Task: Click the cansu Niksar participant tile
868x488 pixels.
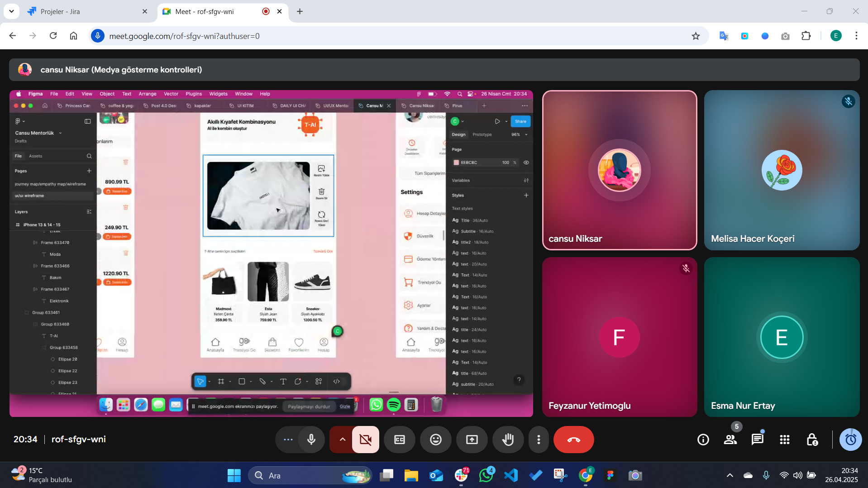Action: coord(619,170)
